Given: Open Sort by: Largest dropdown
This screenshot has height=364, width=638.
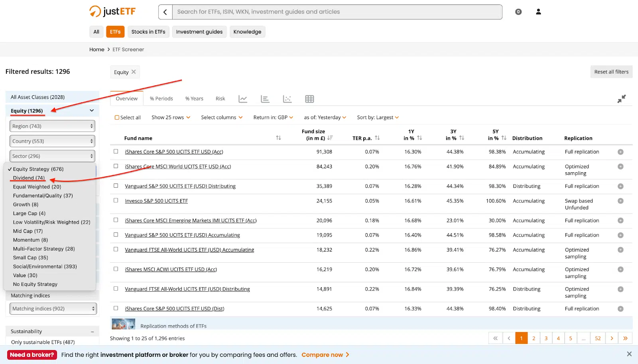Looking at the screenshot, I should (378, 118).
